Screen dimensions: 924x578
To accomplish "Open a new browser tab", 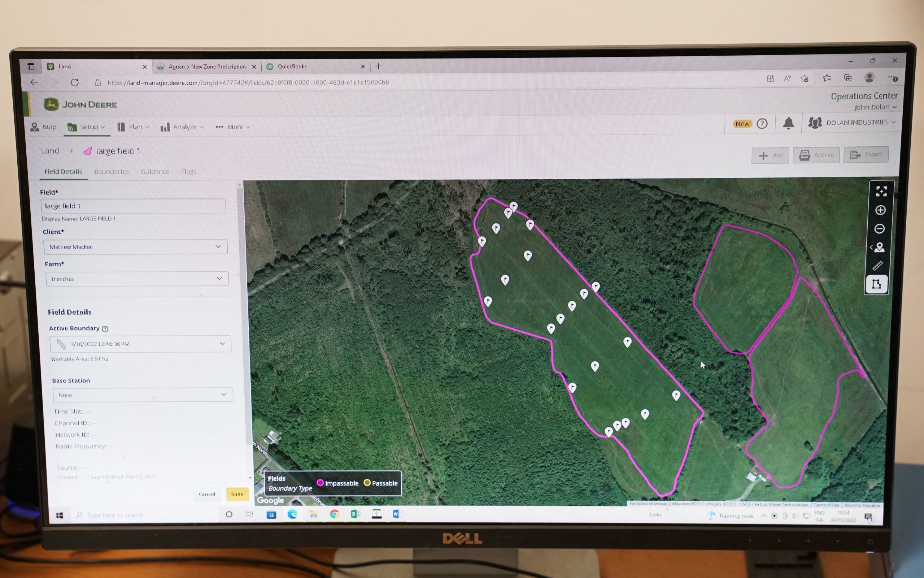I will pos(378,66).
